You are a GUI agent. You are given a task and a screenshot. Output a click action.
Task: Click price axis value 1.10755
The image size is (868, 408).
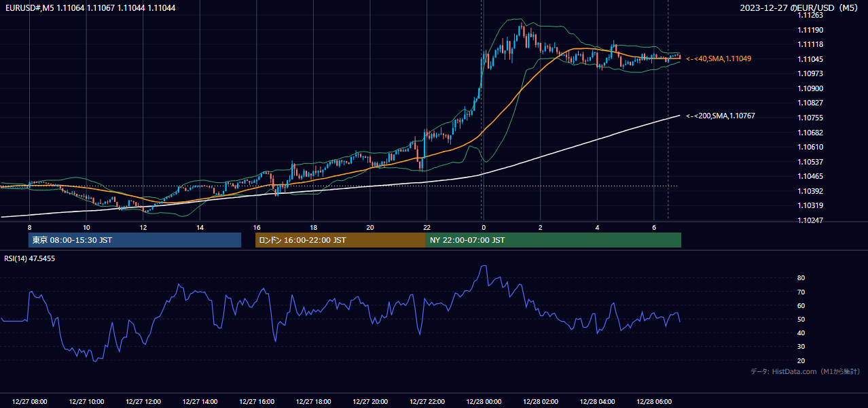pos(810,118)
